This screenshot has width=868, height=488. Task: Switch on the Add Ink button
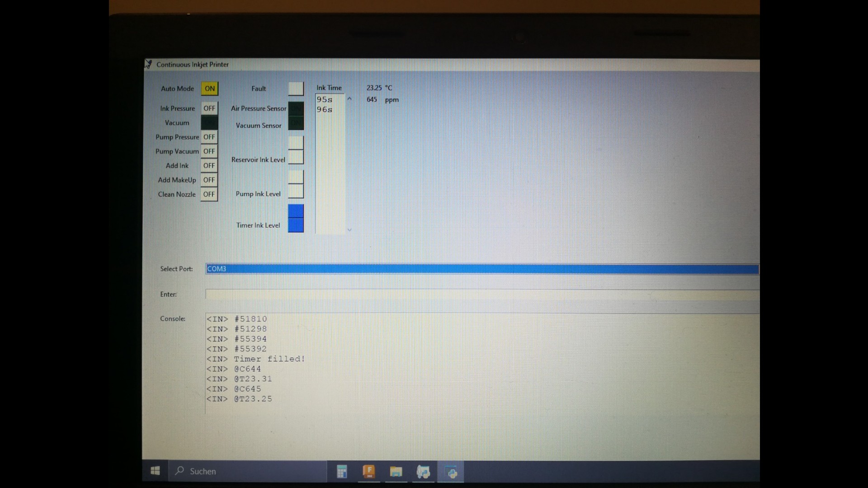click(209, 166)
